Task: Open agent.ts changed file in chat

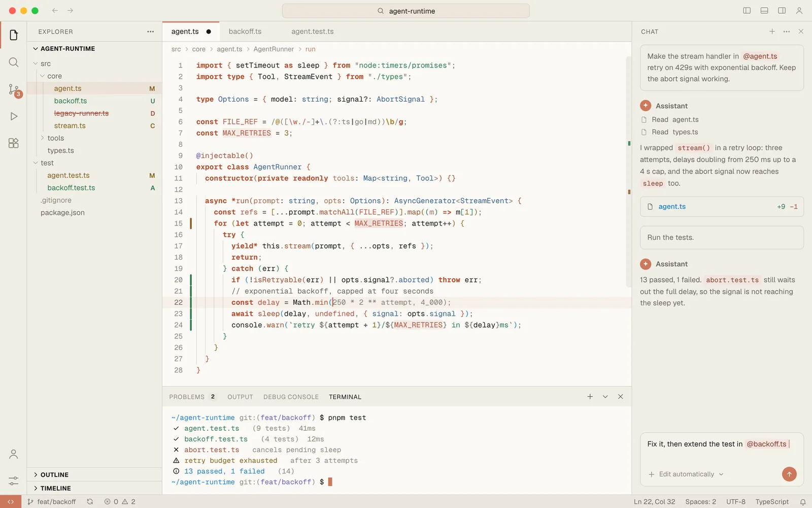Action: pos(722,207)
